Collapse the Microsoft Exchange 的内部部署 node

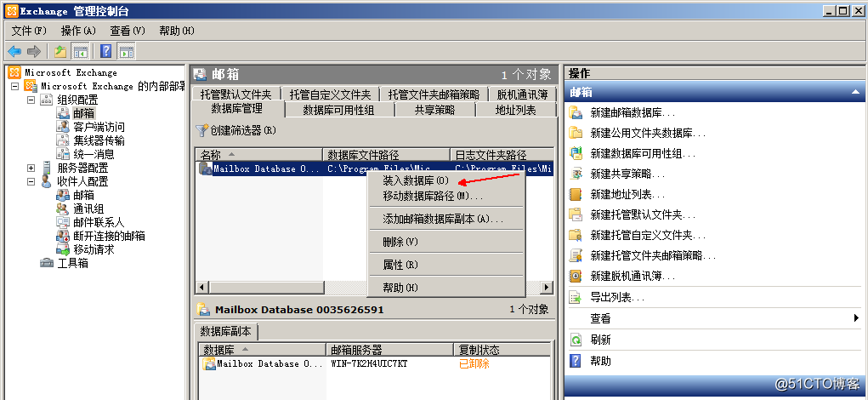pos(15,87)
